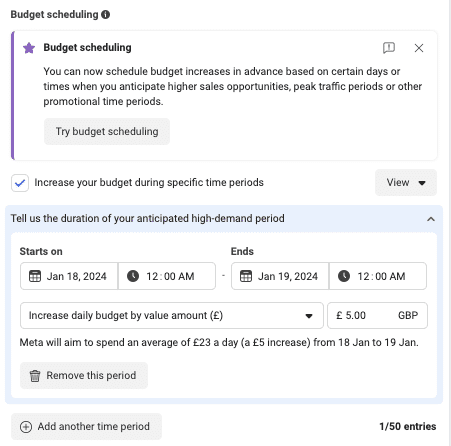
Task: Click the calendar icon in Ends date field
Action: pos(246,276)
